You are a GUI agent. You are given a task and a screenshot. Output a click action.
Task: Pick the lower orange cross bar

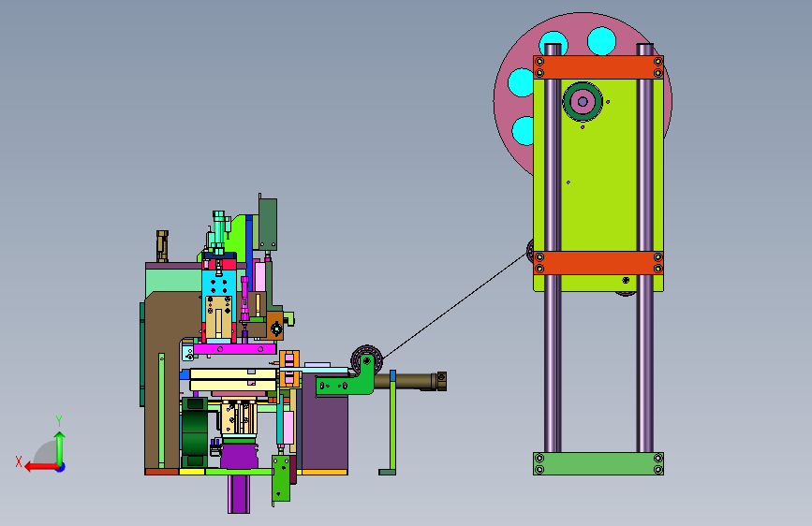click(x=598, y=263)
